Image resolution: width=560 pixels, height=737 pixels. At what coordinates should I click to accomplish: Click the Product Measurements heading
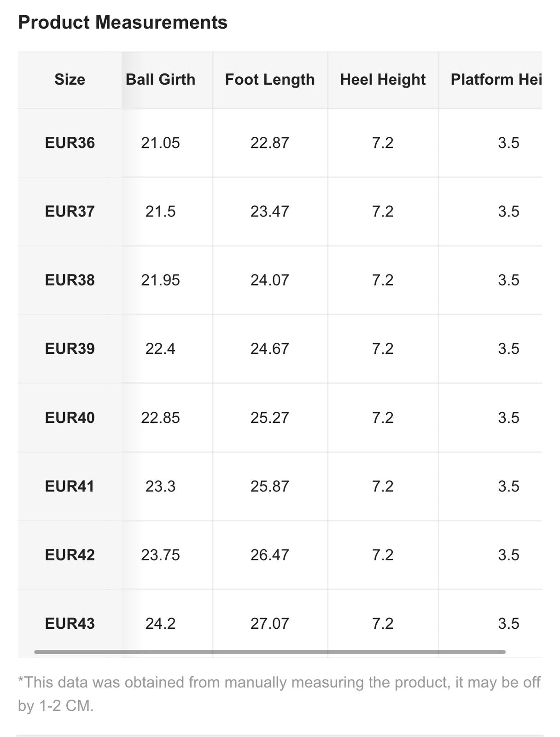tap(122, 22)
